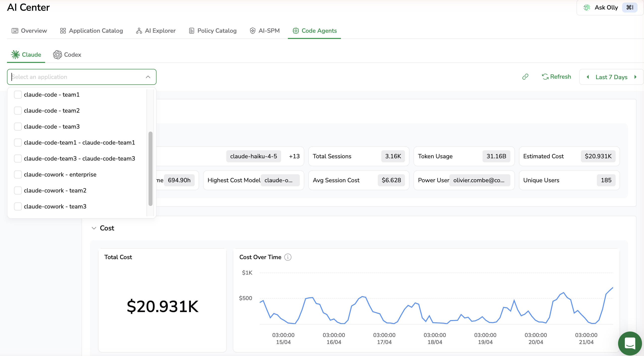Click the +13 more models badge
The image size is (644, 356).
coord(294,156)
